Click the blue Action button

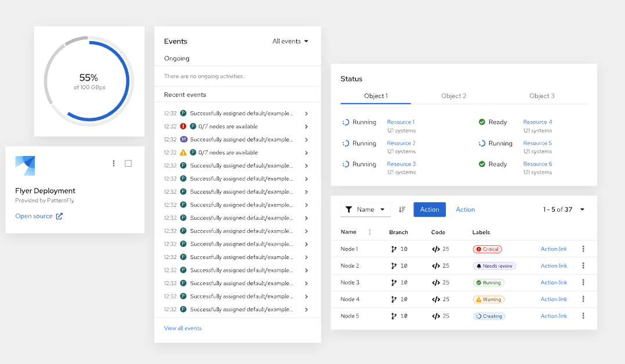click(430, 209)
